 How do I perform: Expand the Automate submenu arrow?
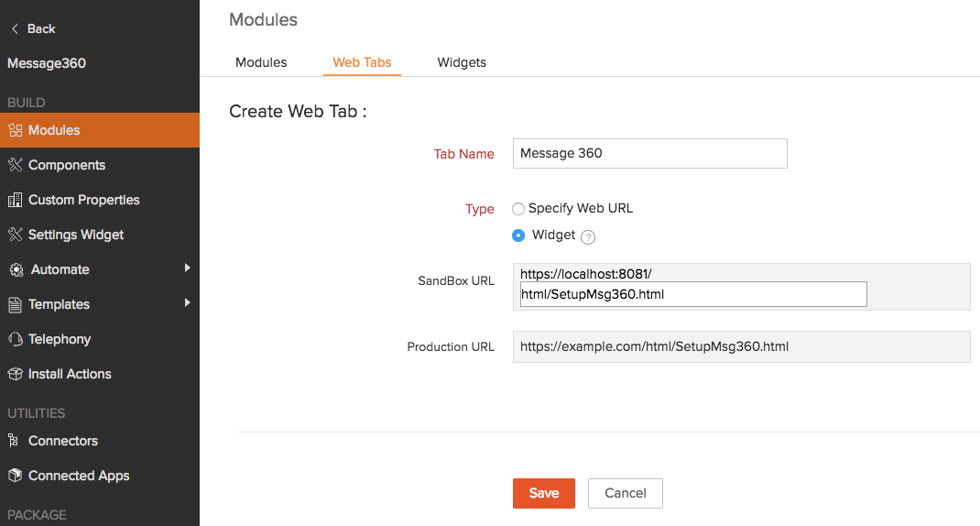point(187,268)
